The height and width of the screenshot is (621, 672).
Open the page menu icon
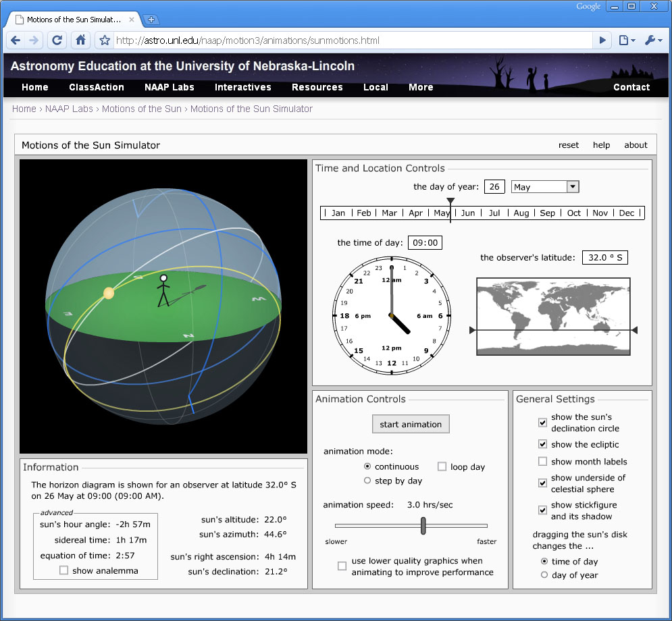coord(627,40)
